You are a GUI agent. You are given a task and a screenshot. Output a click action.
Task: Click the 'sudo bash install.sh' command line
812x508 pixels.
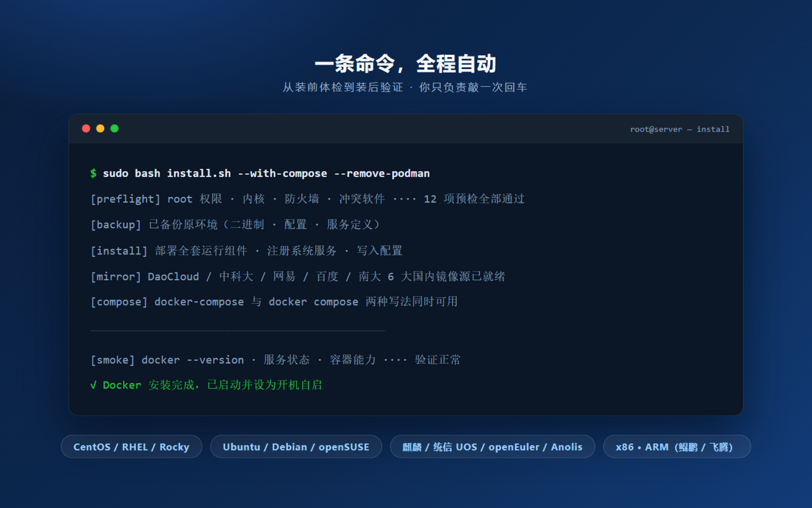pos(260,173)
